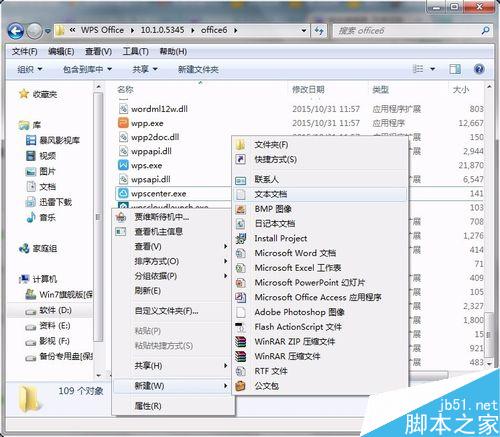Click the Microsoft Office Access icon
Viewport: 500px width, 437px height.
[240, 297]
